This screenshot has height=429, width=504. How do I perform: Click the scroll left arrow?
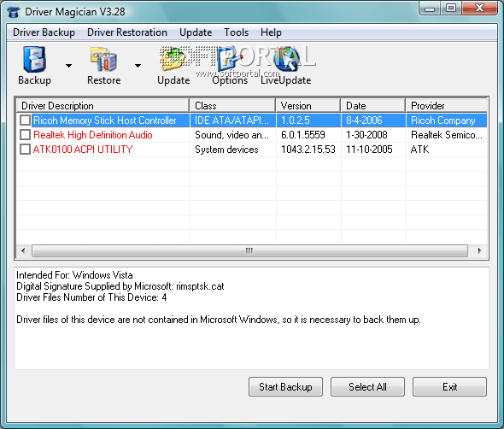tap(23, 250)
